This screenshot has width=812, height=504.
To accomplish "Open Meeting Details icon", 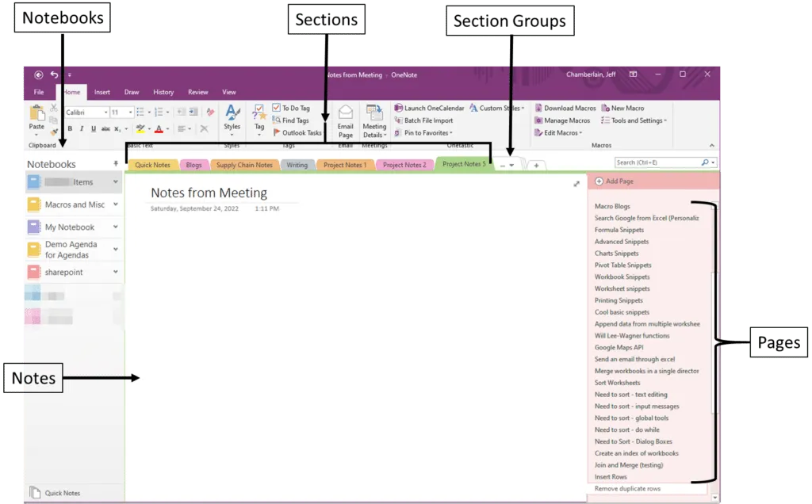I will (374, 113).
